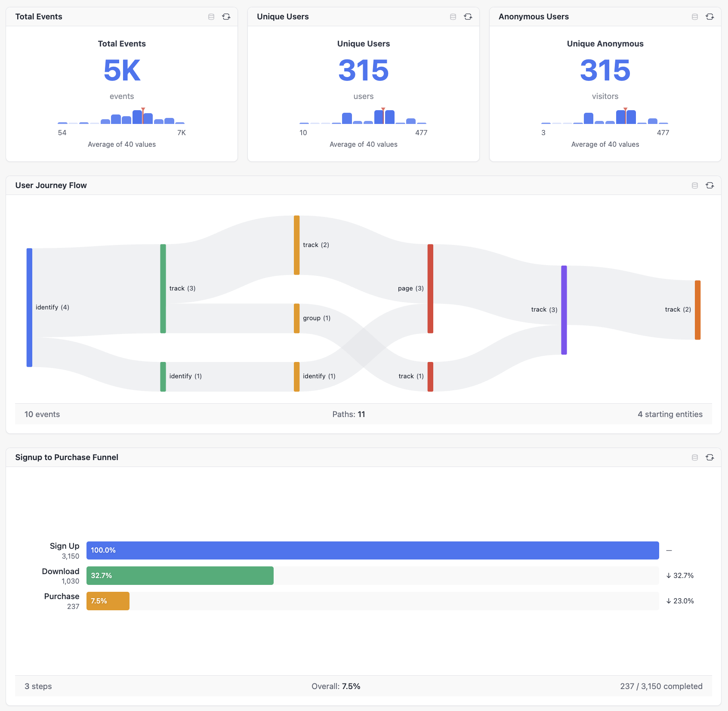
Task: Click the green Download funnel bar
Action: click(180, 575)
